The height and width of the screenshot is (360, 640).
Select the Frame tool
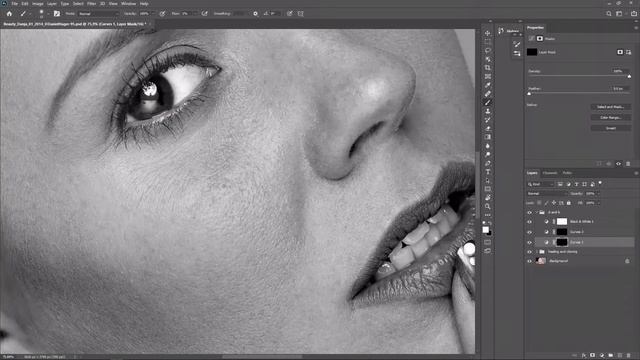pos(487,76)
